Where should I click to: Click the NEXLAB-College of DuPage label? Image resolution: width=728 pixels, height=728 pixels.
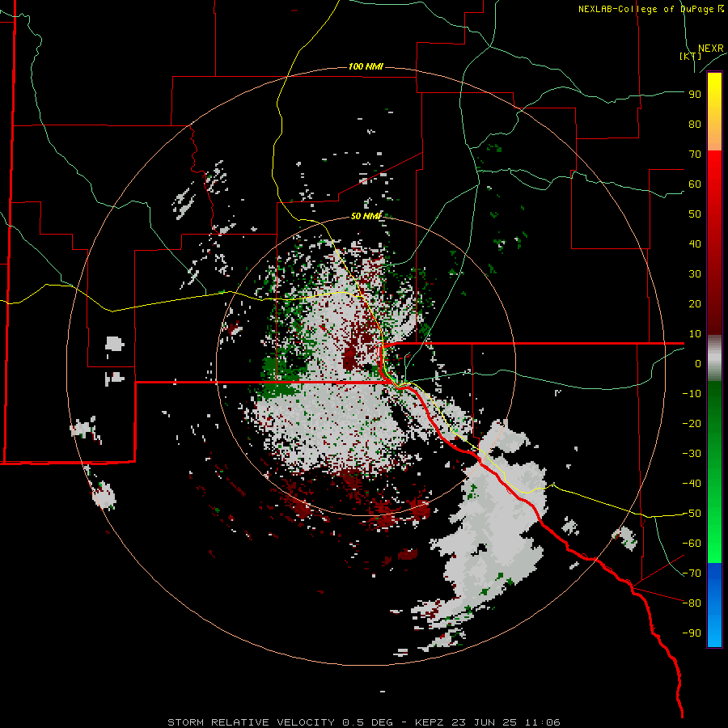tap(650, 9)
